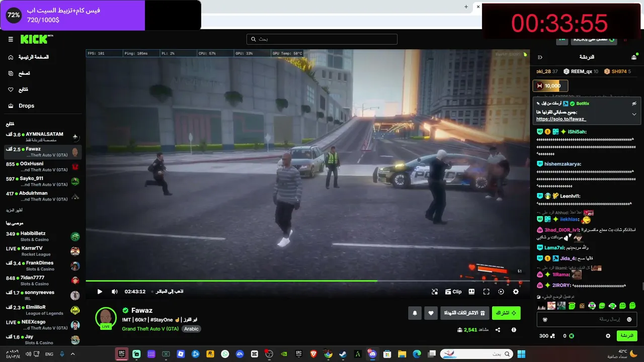The height and width of the screenshot is (362, 644).
Task: Jump to live with the go-to-live button
Action: [x=169, y=292]
